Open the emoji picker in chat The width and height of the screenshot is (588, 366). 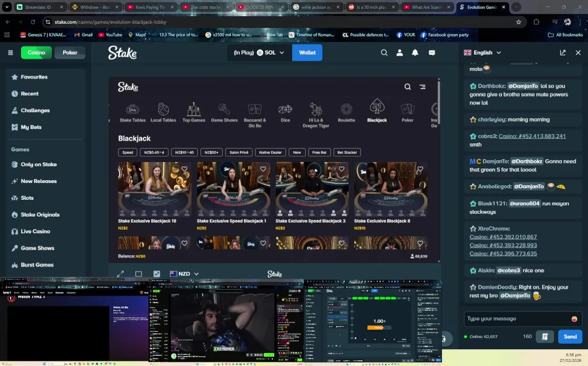pos(574,319)
